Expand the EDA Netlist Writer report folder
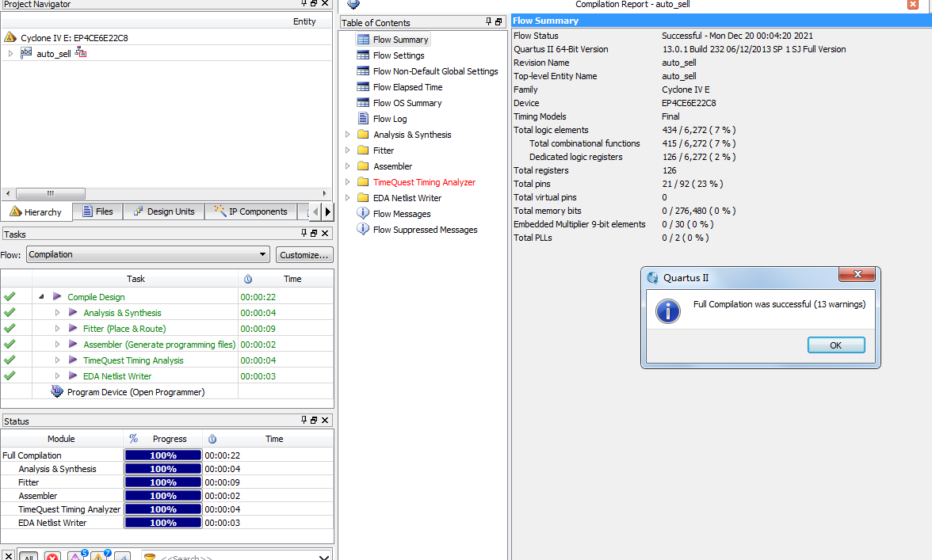The height and width of the screenshot is (560, 932). click(x=348, y=198)
